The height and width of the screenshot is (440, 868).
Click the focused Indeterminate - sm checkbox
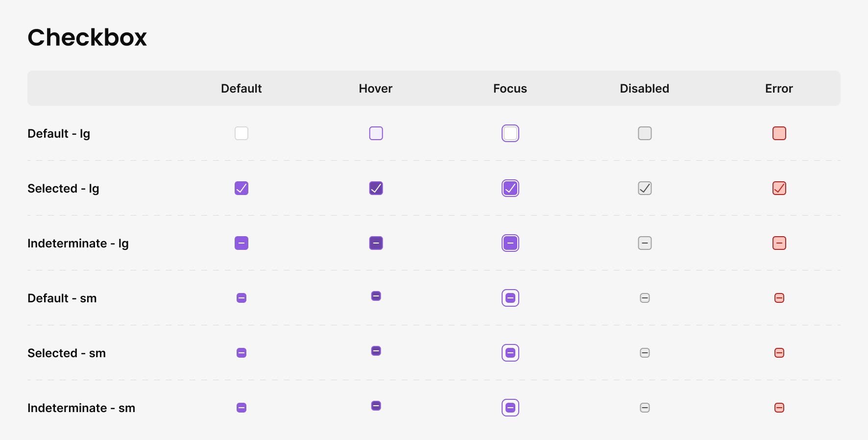(x=510, y=408)
